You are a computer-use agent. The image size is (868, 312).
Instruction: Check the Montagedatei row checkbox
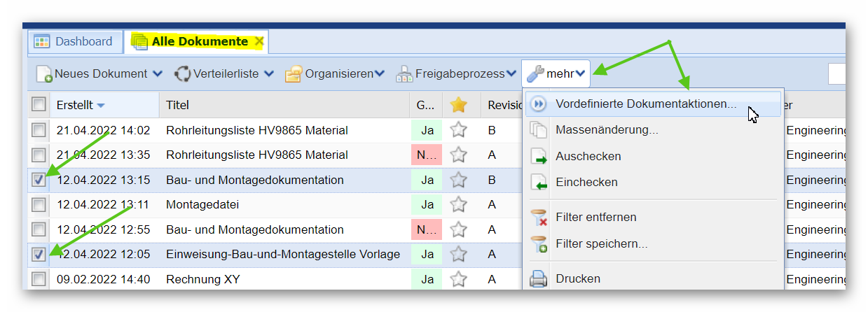coord(39,204)
